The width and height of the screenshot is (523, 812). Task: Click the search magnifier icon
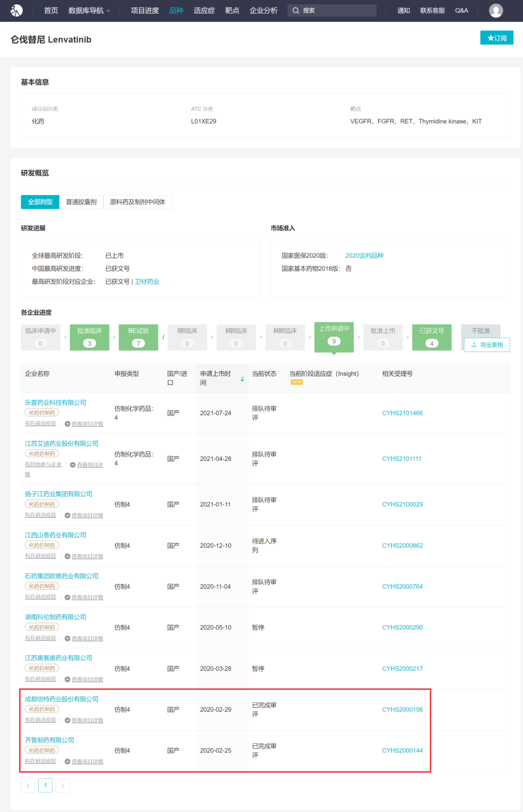tap(295, 10)
